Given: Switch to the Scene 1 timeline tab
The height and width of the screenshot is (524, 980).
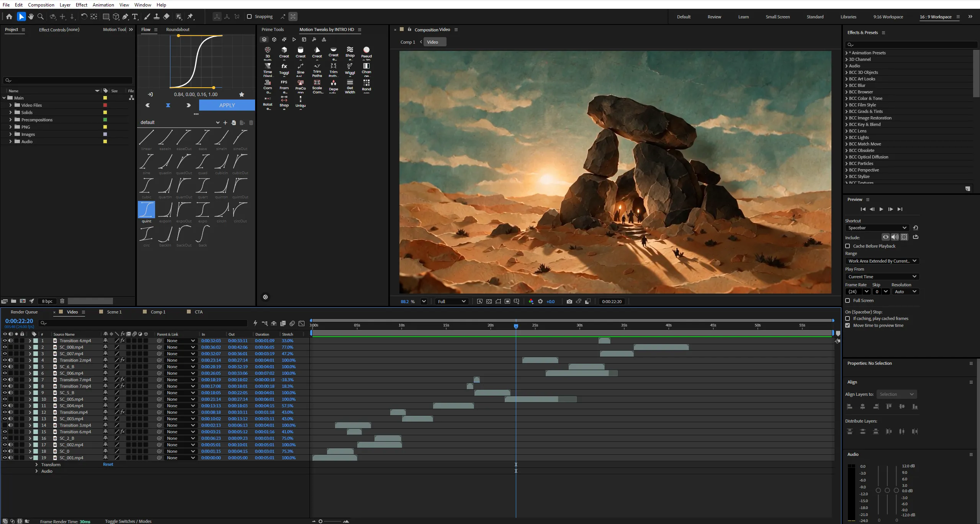Looking at the screenshot, I should pyautogui.click(x=114, y=312).
